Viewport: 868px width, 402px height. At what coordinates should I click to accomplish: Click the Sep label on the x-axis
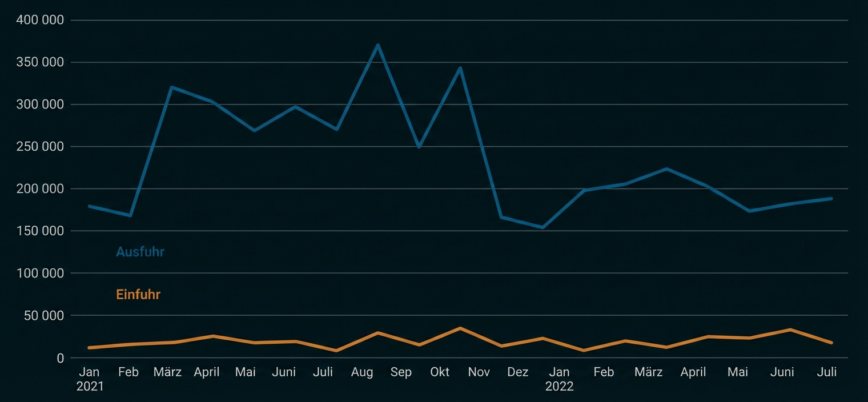[401, 372]
